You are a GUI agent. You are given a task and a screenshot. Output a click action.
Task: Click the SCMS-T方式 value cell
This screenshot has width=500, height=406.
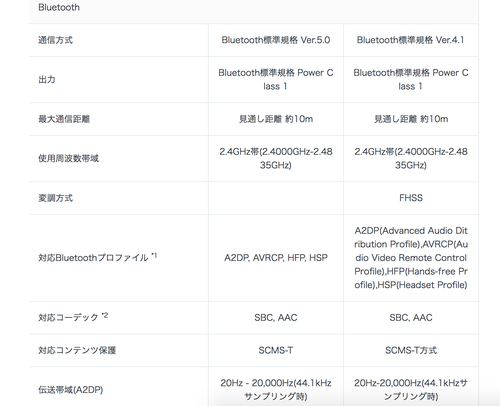411,350
